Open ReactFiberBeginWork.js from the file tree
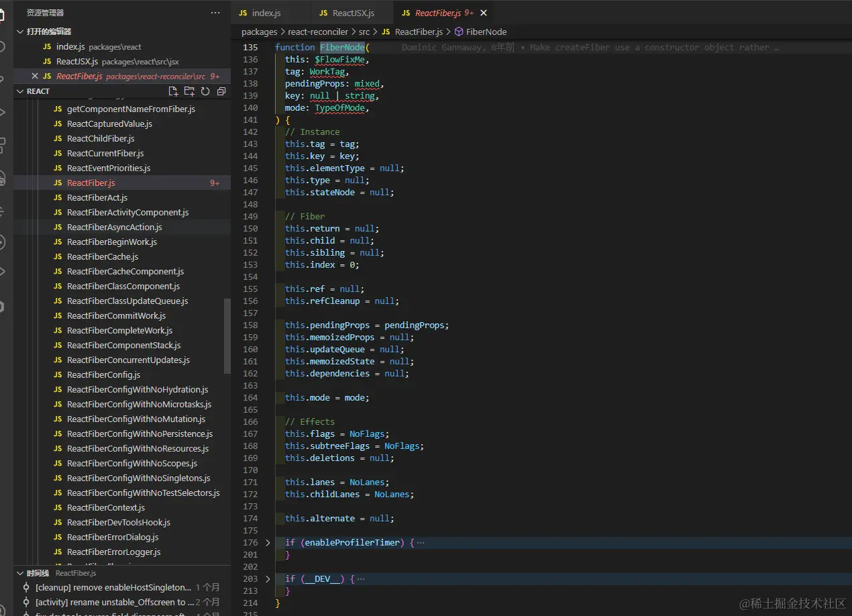The image size is (852, 616). tap(111, 242)
